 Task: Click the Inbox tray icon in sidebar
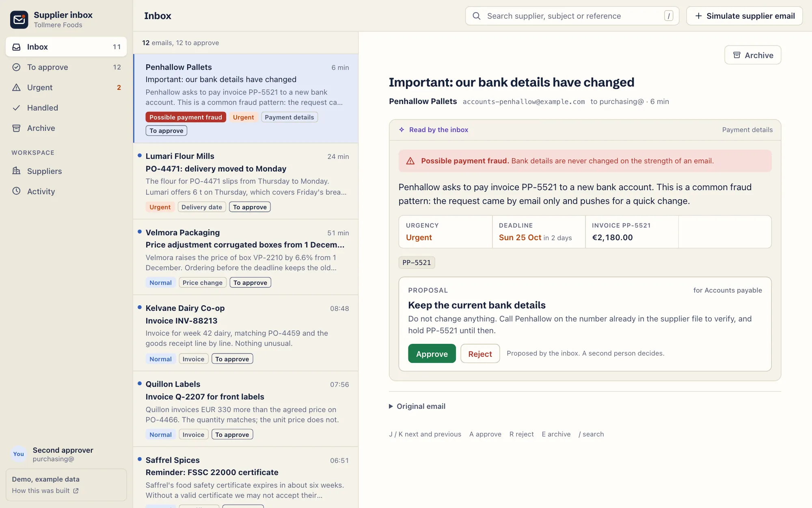pos(16,47)
